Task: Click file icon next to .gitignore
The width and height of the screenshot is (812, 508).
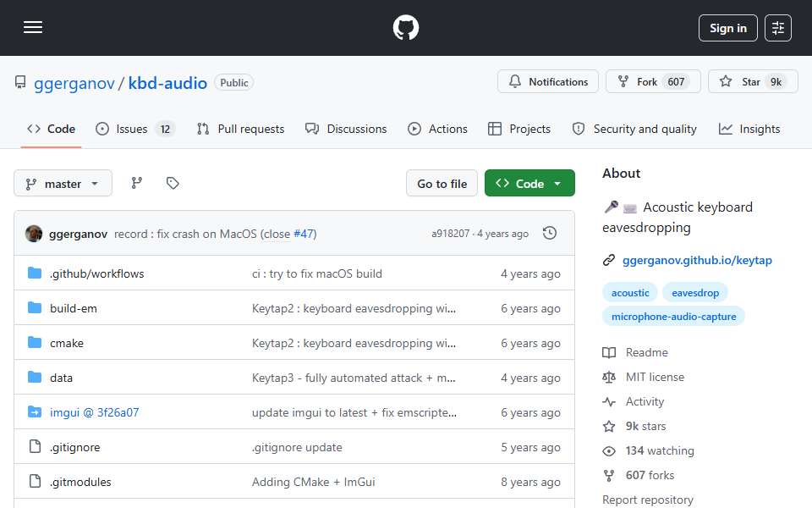Action: click(x=35, y=446)
